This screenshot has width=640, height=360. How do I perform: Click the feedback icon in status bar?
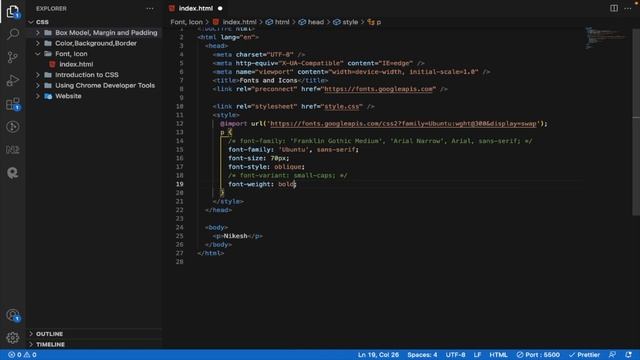(x=612, y=355)
